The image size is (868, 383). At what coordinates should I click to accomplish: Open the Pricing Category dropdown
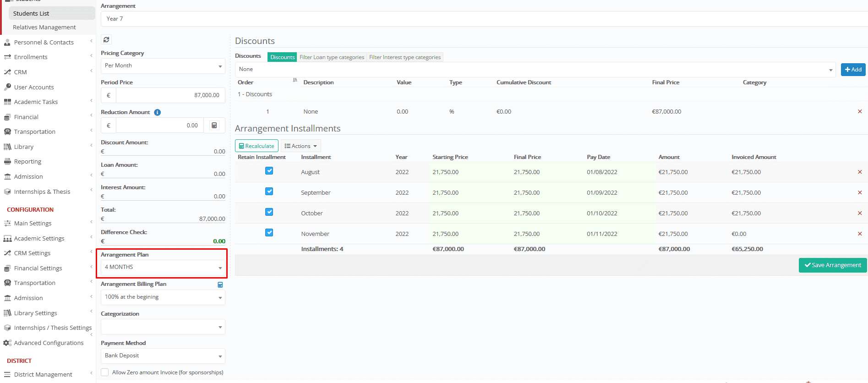(163, 66)
